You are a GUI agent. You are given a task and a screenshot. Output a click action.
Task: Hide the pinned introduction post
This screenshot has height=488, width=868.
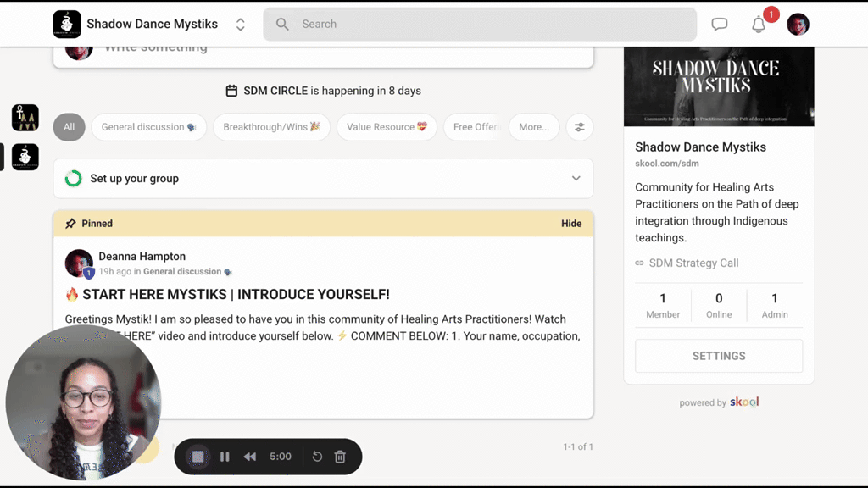[x=571, y=223]
